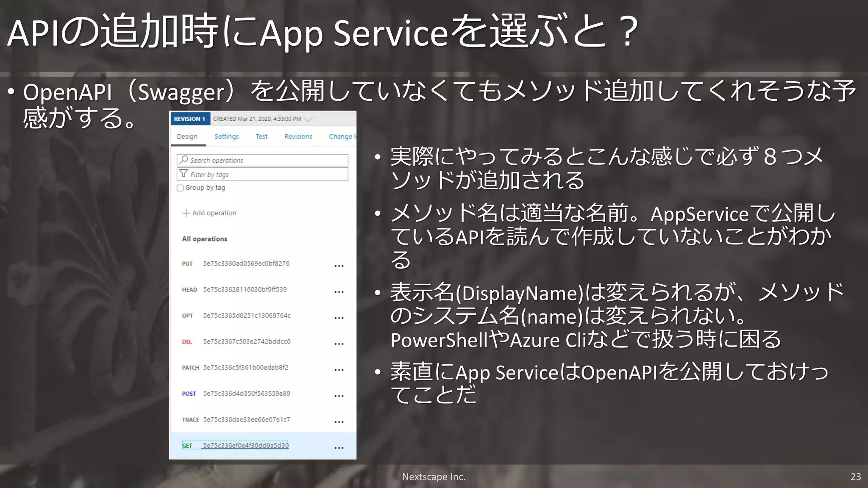Open the ellipsis menu for GET operation

coord(339,448)
